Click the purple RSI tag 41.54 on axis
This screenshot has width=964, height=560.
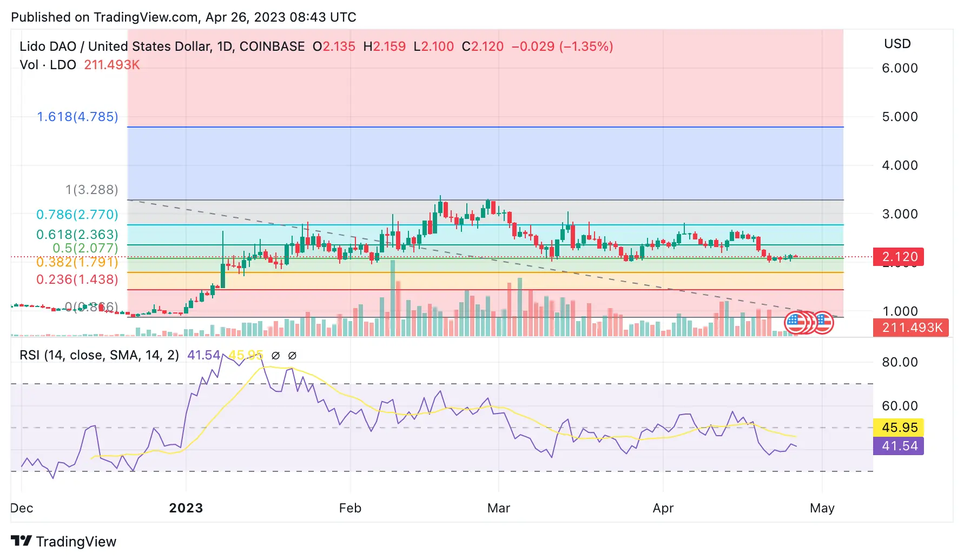click(899, 446)
